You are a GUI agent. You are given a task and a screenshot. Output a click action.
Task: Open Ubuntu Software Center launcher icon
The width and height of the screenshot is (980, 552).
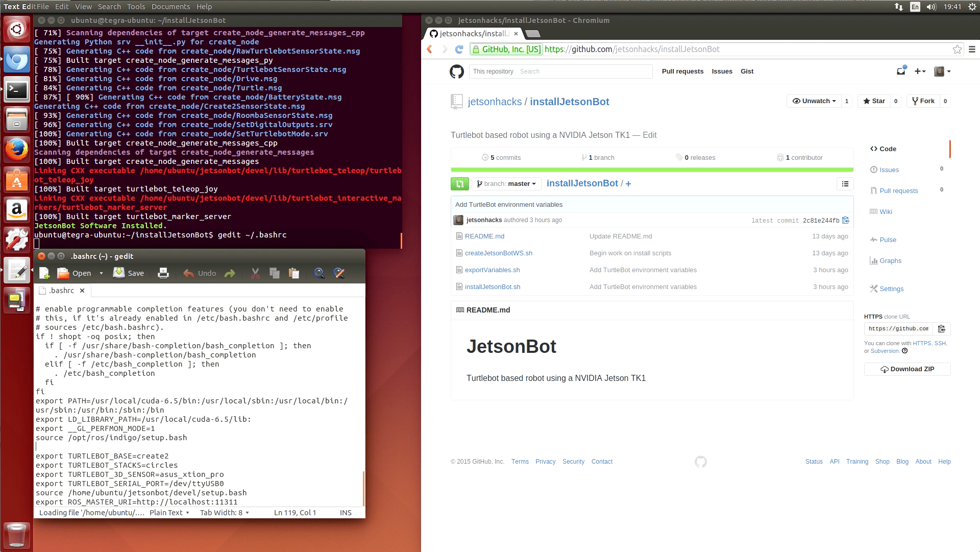pyautogui.click(x=17, y=180)
